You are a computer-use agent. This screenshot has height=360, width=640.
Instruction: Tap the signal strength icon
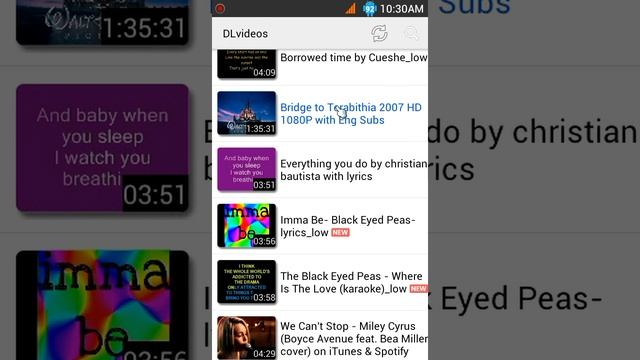point(350,9)
